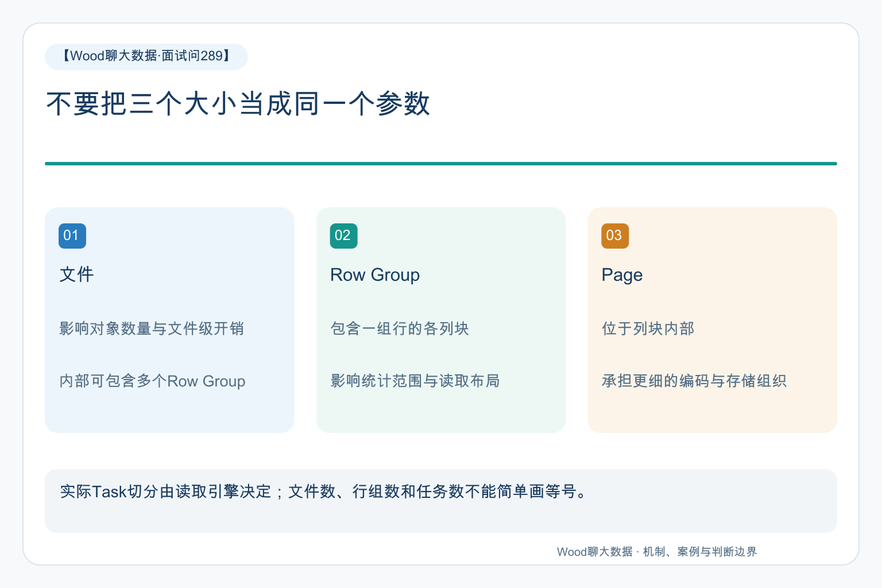The width and height of the screenshot is (882, 588).
Task: Select the Row Group card heading
Action: point(375,275)
